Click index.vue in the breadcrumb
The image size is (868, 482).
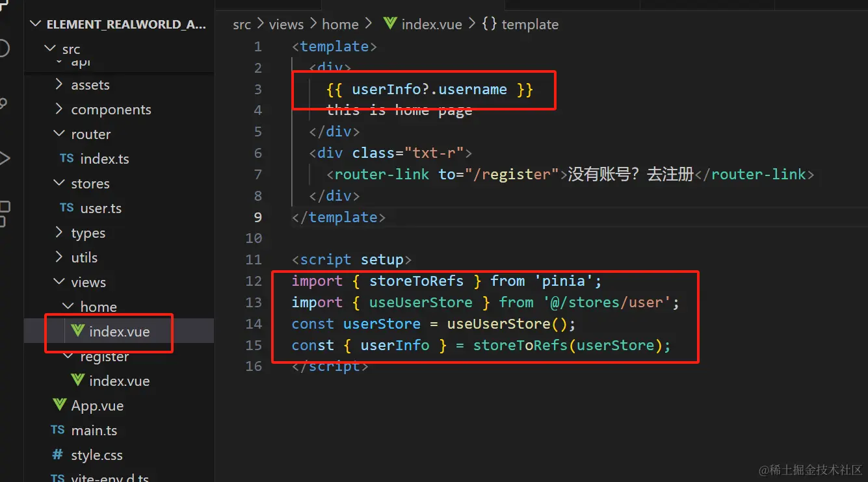pyautogui.click(x=432, y=25)
